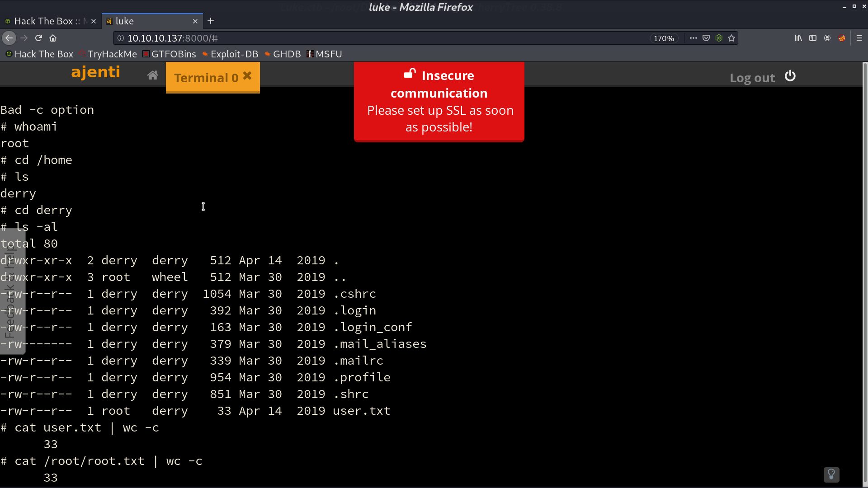The image size is (868, 488).
Task: Open the Feedback & help side tab
Action: [x=12, y=291]
